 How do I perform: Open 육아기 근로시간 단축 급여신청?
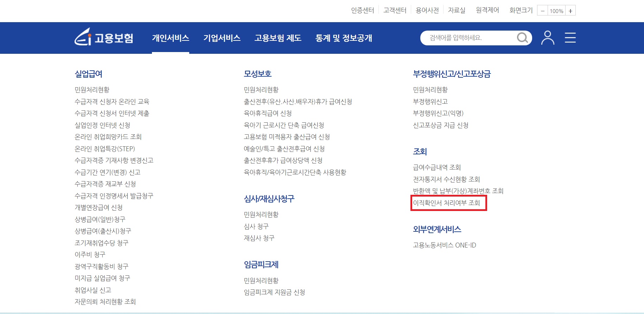(284, 125)
